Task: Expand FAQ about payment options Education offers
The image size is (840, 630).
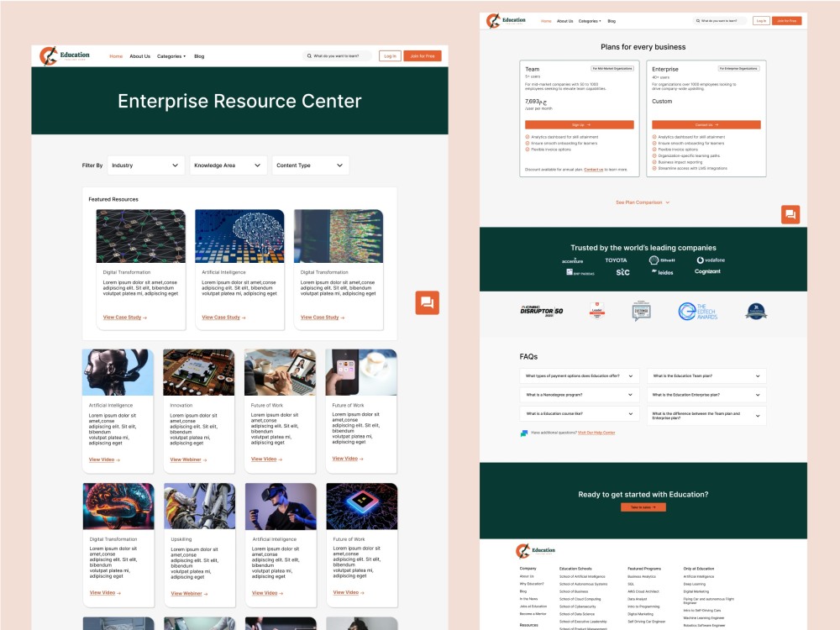Action: point(579,376)
